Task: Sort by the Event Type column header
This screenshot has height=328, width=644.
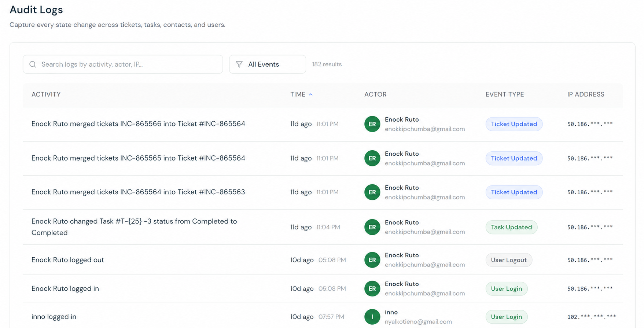Action: click(505, 95)
